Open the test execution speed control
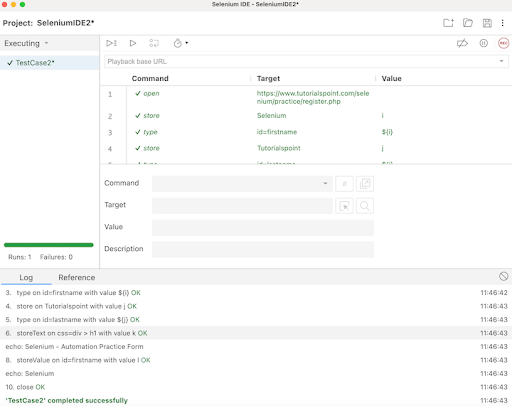512x406 pixels. coord(178,43)
